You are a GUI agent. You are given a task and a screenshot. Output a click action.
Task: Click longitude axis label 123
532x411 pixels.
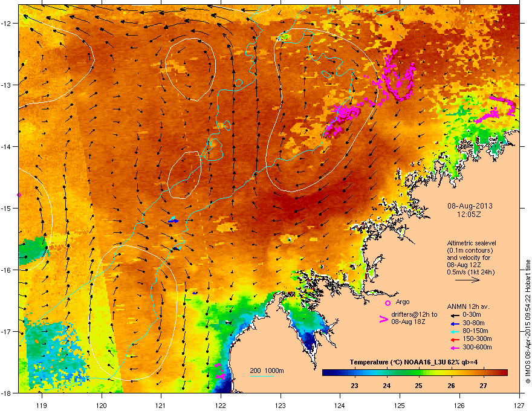281,405
